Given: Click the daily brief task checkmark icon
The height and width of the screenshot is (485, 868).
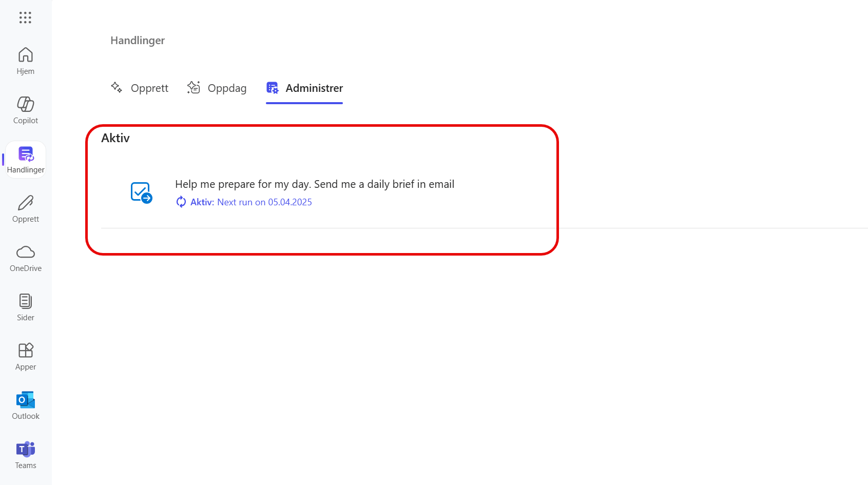Looking at the screenshot, I should pyautogui.click(x=141, y=192).
